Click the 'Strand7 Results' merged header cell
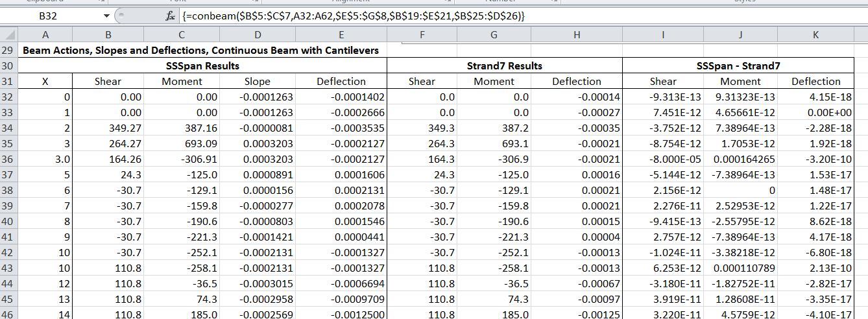This screenshot has width=868, height=319. 504,65
